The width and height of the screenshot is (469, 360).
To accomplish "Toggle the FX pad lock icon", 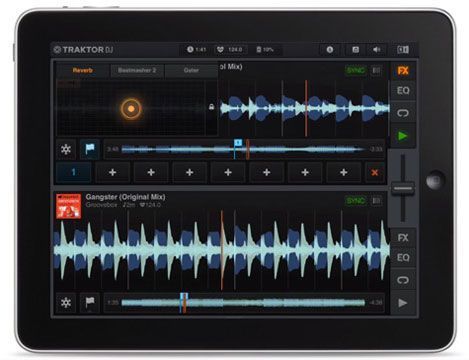I will 211,107.
